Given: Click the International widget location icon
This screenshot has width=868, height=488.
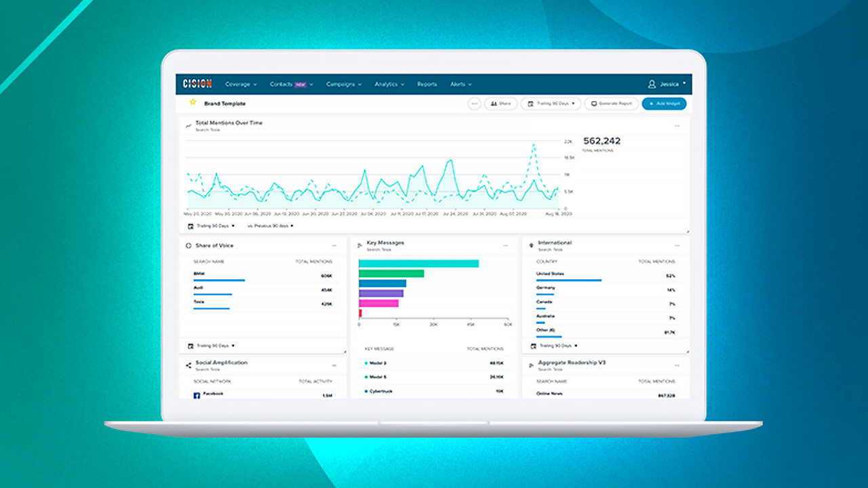Looking at the screenshot, I should tap(531, 245).
